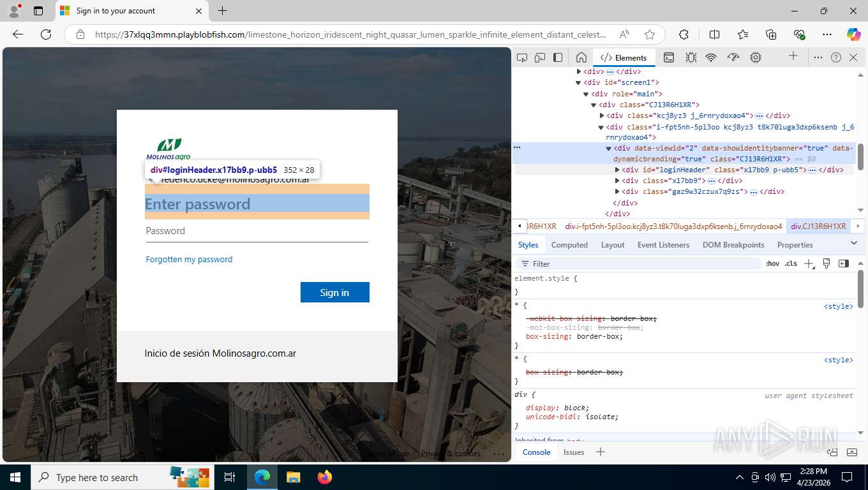The width and height of the screenshot is (868, 490).
Task: Open the first style source link
Action: (838, 306)
